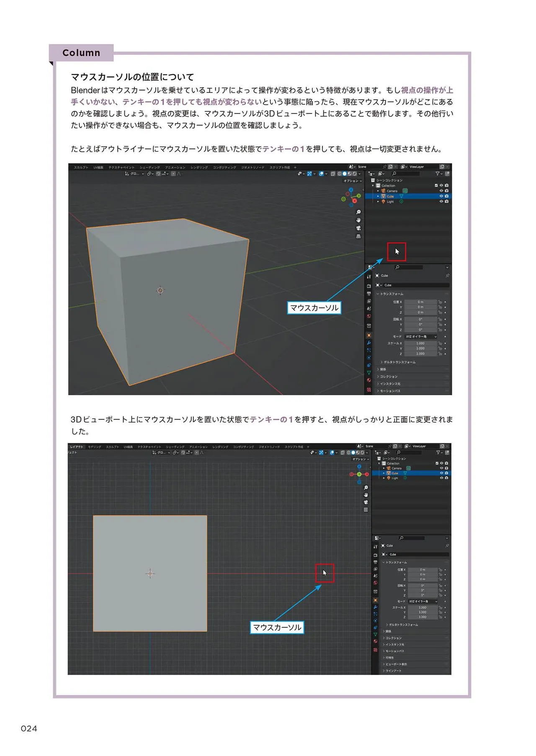Hide Camera with eye icon, upper outliner
Image resolution: width=536 pixels, height=756 pixels.
[441, 191]
